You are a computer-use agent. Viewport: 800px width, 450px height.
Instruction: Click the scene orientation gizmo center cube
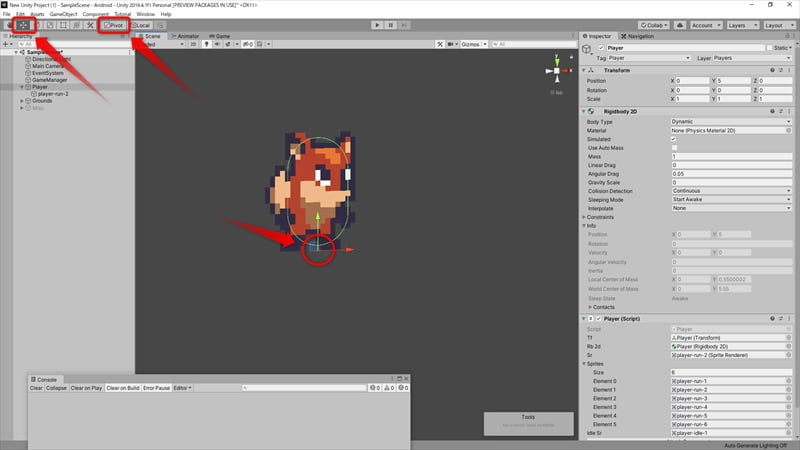click(x=557, y=71)
